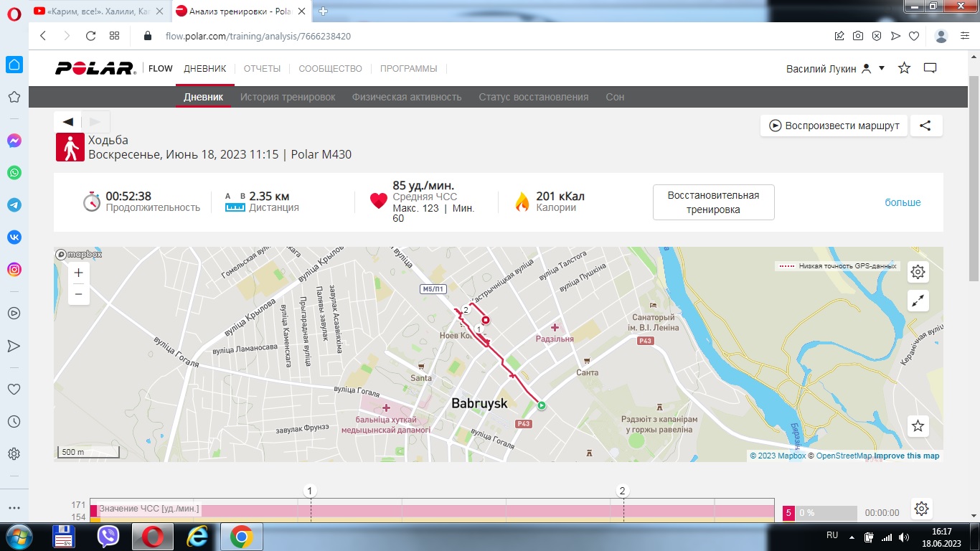This screenshot has height=551, width=980.
Task: Click the address bar URL
Action: coord(258,36)
